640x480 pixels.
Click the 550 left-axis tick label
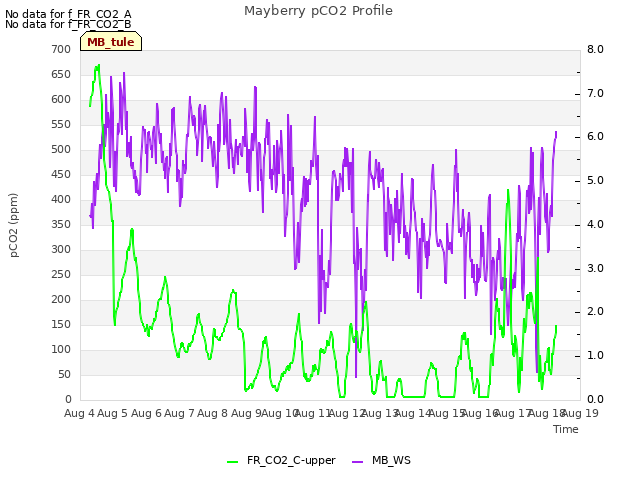tap(61, 124)
